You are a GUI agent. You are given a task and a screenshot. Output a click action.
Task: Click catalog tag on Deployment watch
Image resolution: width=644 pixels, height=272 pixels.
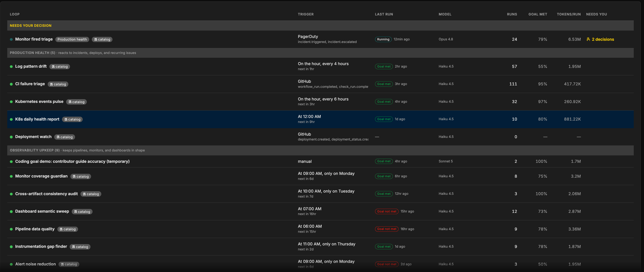click(x=64, y=137)
